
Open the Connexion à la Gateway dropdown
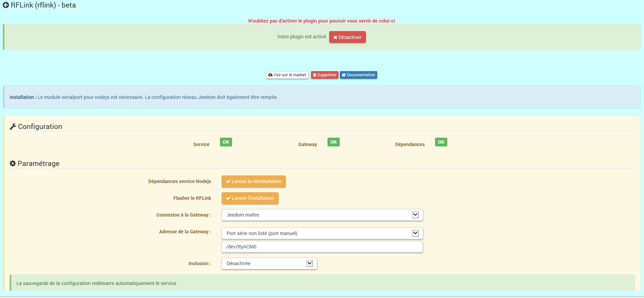322,215
